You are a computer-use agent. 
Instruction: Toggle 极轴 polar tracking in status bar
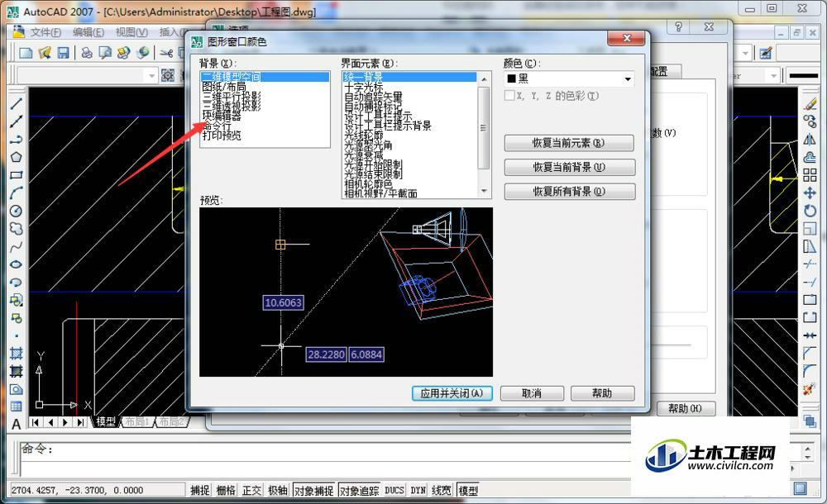click(x=277, y=490)
